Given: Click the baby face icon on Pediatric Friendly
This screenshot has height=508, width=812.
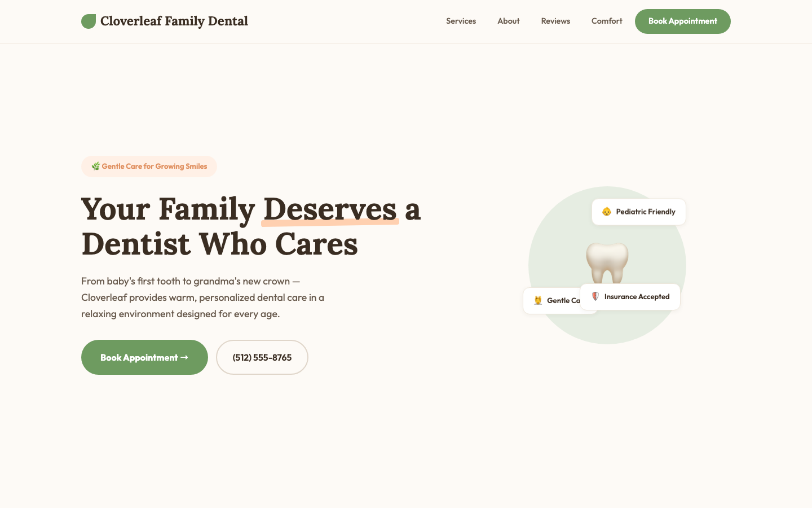Looking at the screenshot, I should (607, 212).
